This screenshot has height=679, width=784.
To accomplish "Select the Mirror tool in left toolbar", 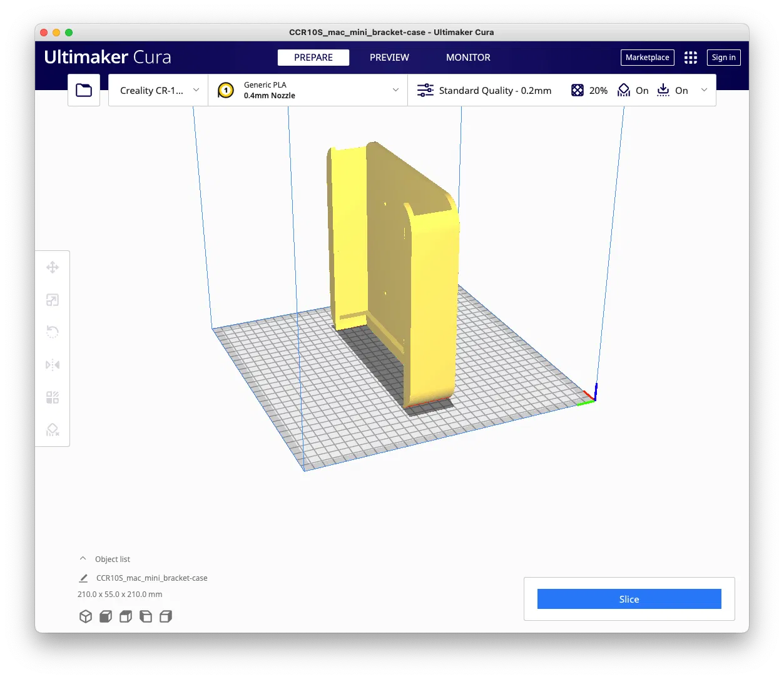I will point(53,365).
